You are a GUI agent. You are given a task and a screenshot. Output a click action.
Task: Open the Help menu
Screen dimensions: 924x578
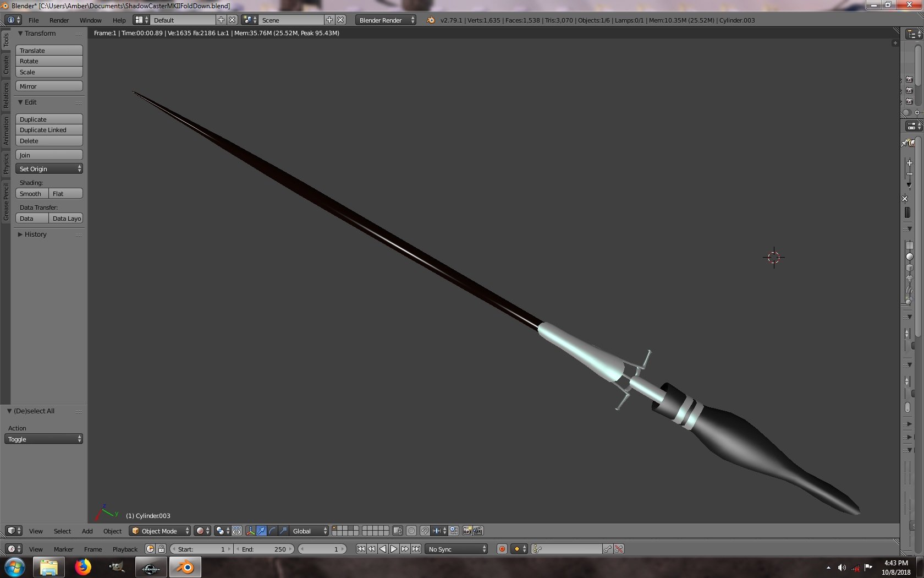pos(119,20)
